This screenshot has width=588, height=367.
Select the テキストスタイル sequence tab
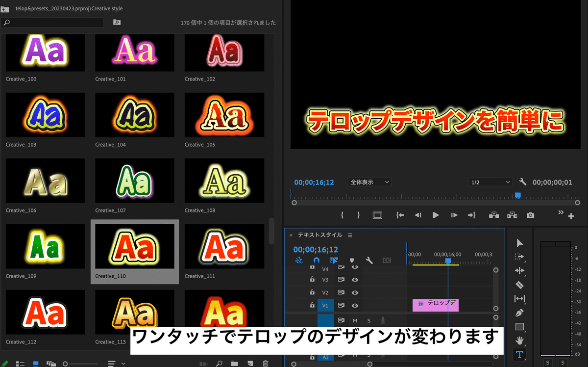tap(320, 235)
